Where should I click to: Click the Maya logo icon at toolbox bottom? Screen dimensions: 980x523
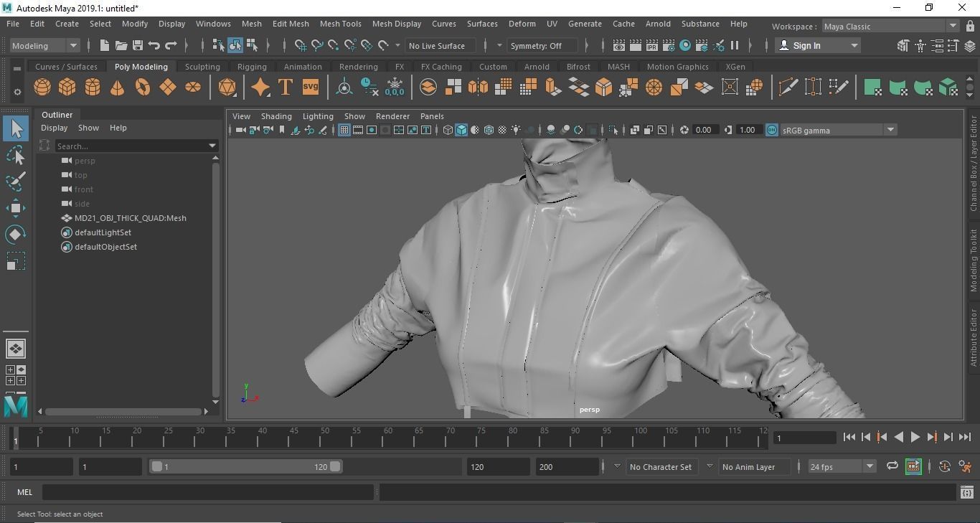[16, 406]
